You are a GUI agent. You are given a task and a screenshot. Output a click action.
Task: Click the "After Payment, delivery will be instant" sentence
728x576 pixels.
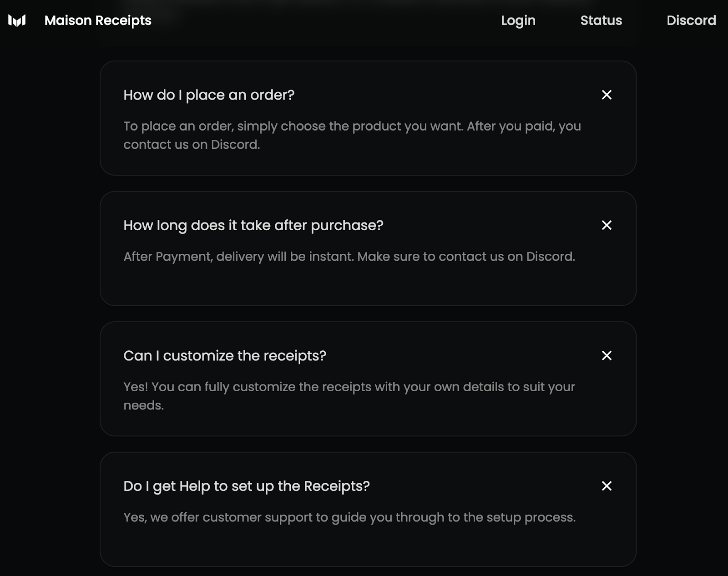click(x=238, y=257)
